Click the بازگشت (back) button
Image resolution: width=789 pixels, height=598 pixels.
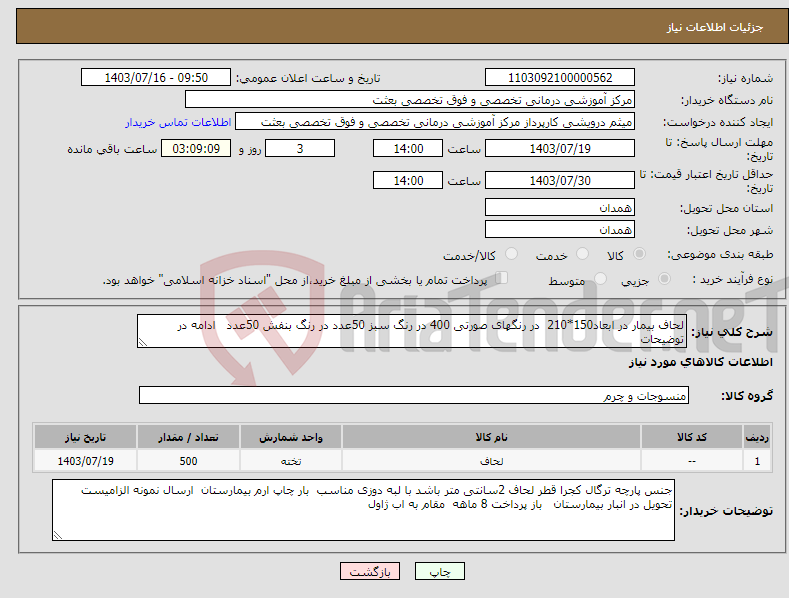click(x=370, y=571)
